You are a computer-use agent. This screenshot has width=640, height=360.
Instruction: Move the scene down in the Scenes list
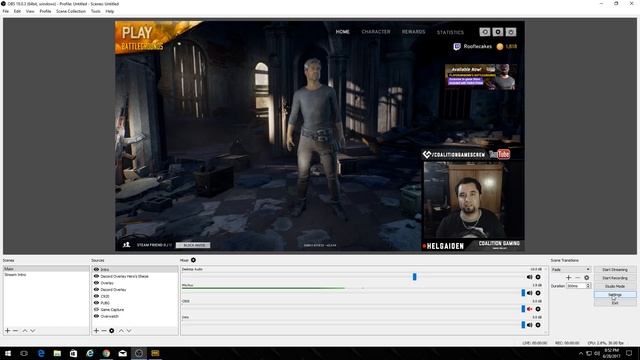click(x=33, y=331)
